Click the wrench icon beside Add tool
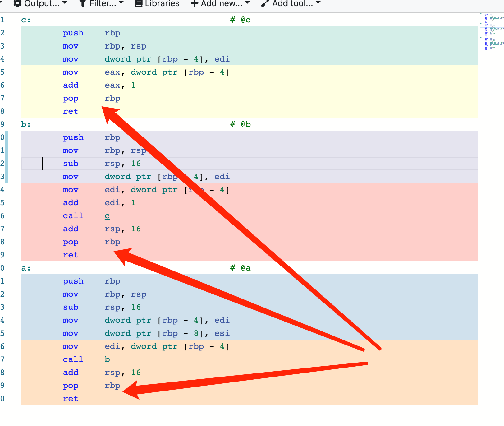 pyautogui.click(x=265, y=3)
